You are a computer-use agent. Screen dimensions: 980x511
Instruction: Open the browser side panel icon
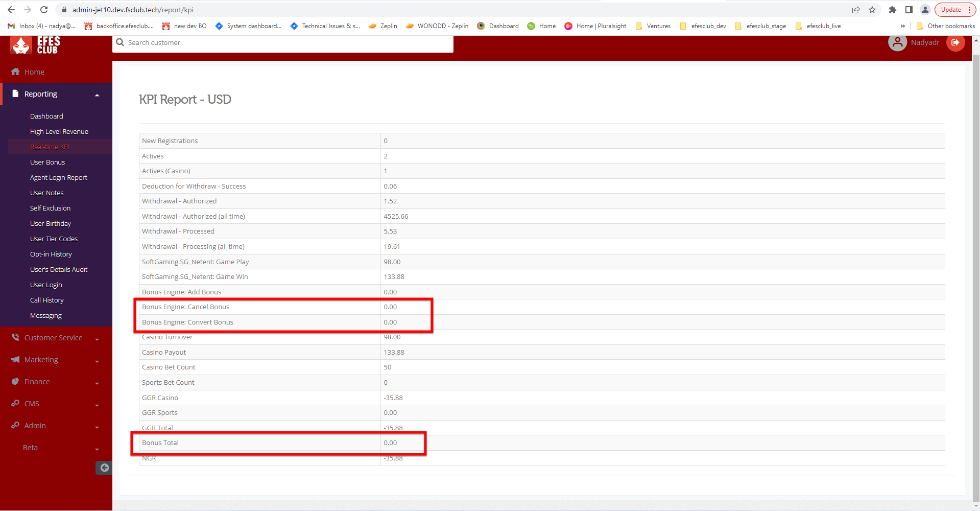(x=909, y=10)
